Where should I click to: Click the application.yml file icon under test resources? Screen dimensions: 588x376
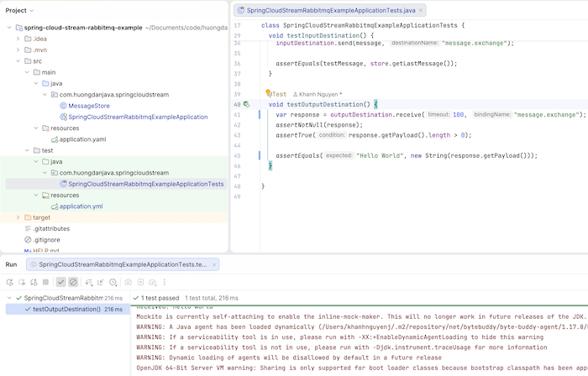tap(55, 206)
